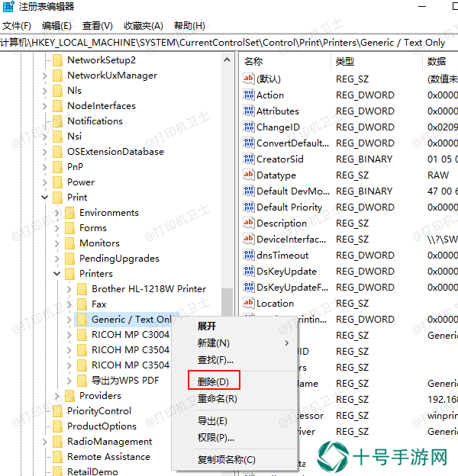Viewport: 458px width, 476px height.
Task: Click the Action DWORD value icon
Action: point(248,95)
